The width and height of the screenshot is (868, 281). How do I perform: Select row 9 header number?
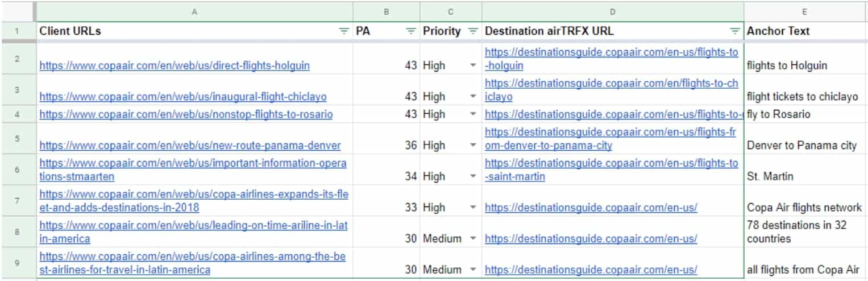(x=17, y=263)
